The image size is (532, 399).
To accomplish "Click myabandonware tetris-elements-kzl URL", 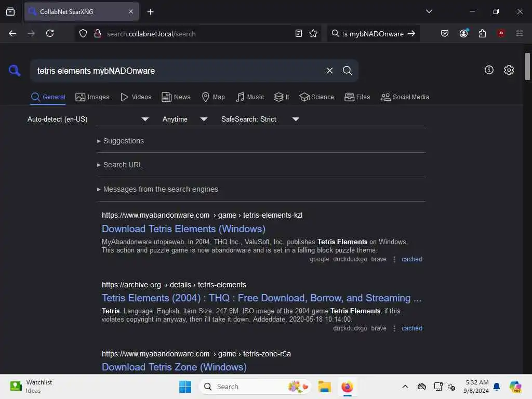I will pos(202,215).
